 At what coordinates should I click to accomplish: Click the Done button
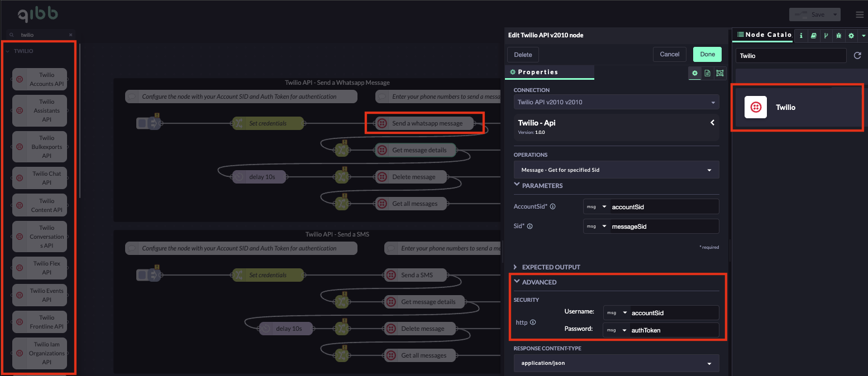coord(707,54)
